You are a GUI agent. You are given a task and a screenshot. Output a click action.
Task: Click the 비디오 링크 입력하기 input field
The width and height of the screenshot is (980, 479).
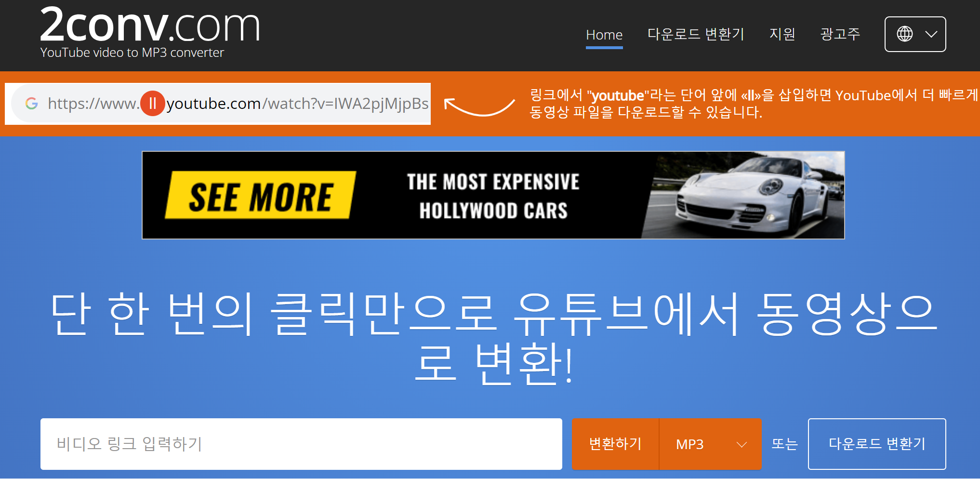tap(301, 444)
